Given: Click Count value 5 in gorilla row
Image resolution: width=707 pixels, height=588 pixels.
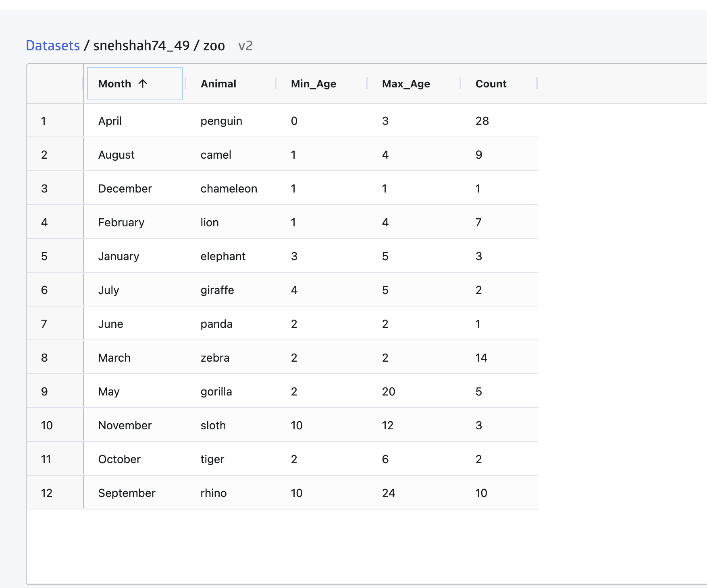Looking at the screenshot, I should [479, 391].
